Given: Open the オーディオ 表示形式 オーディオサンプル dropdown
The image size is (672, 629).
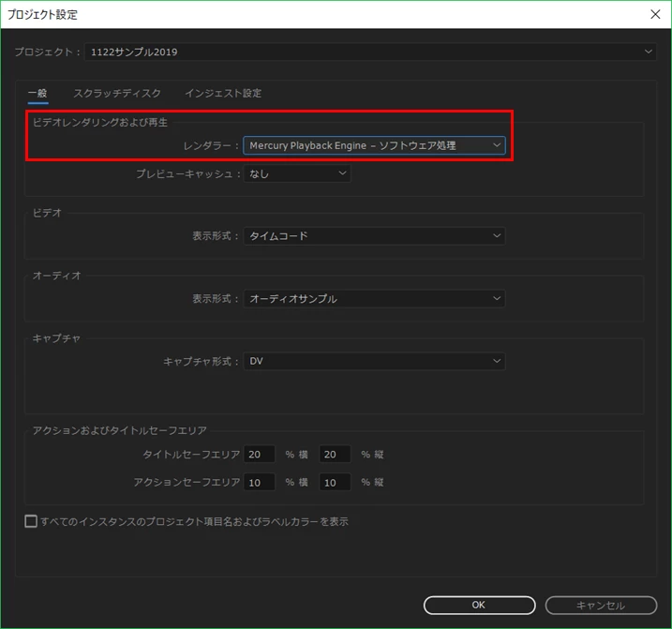Looking at the screenshot, I should (374, 298).
